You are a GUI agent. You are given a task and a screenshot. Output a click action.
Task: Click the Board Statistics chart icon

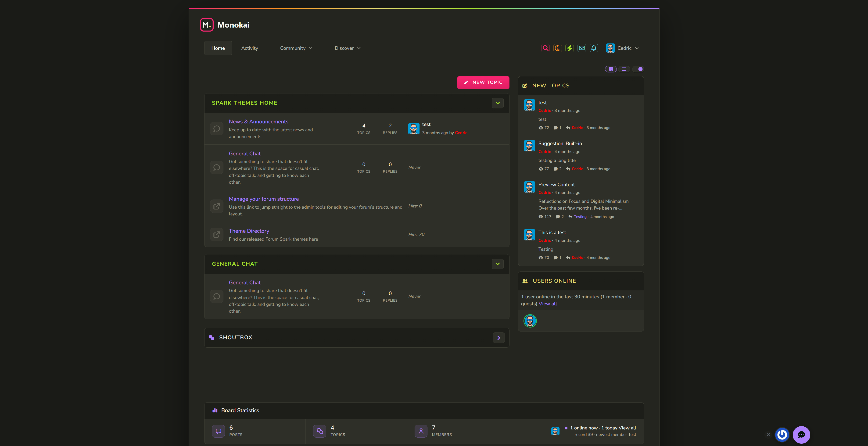(x=215, y=410)
